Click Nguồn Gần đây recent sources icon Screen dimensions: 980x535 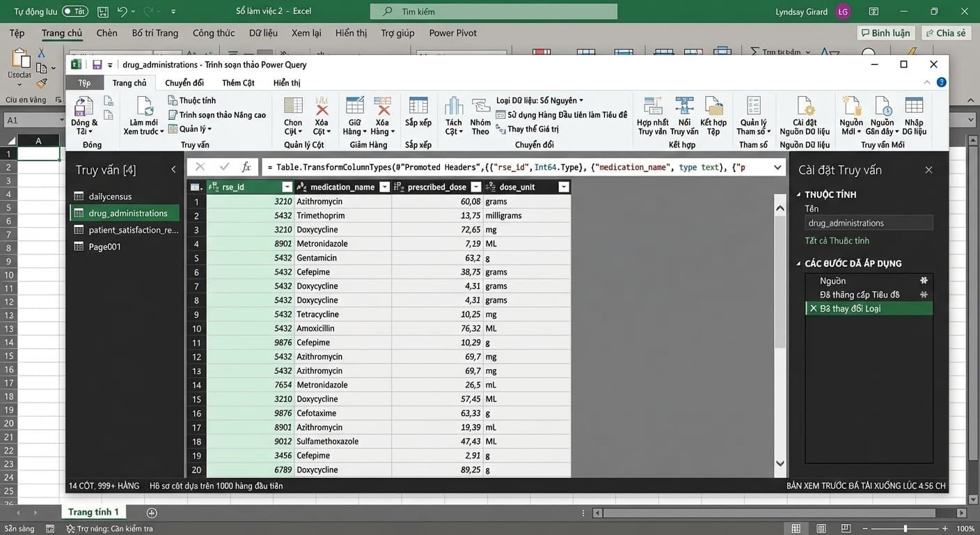[883, 106]
